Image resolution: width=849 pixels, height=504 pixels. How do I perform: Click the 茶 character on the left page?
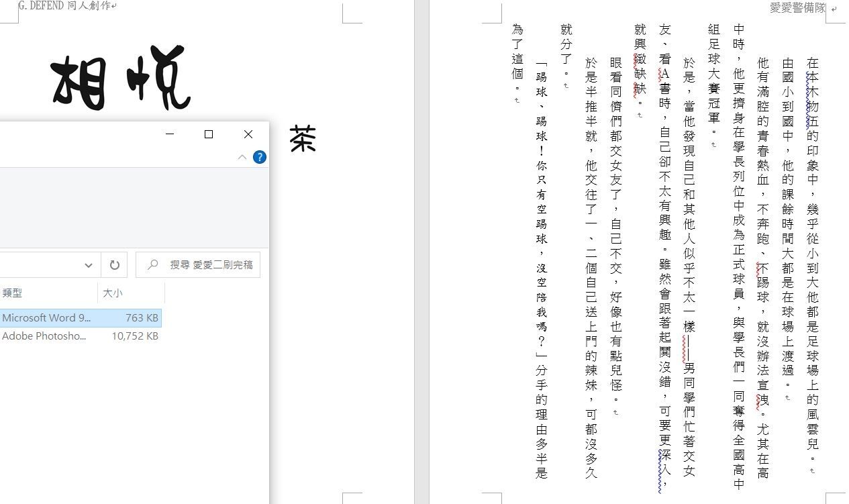tap(303, 140)
